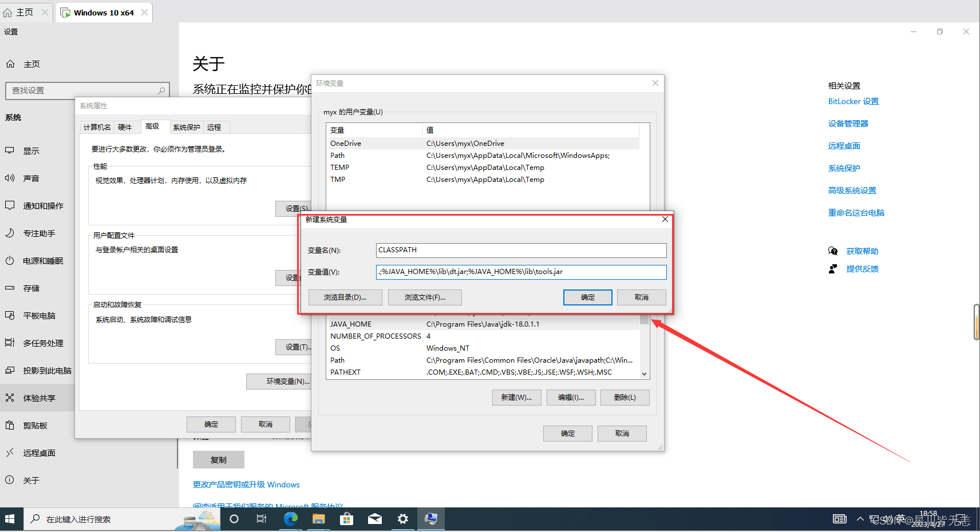980x532 pixels.
Task: Confirm the new system variable dialog
Action: pos(587,297)
